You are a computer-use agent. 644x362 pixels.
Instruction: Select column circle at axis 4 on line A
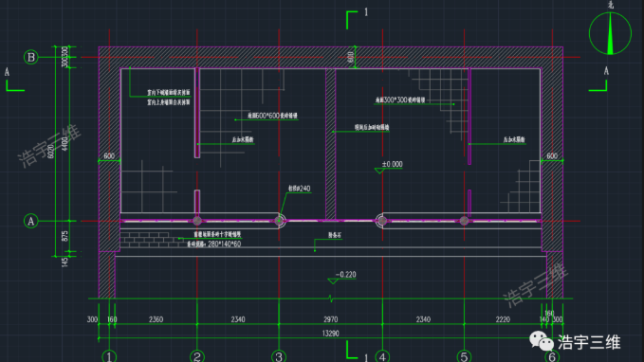382,221
